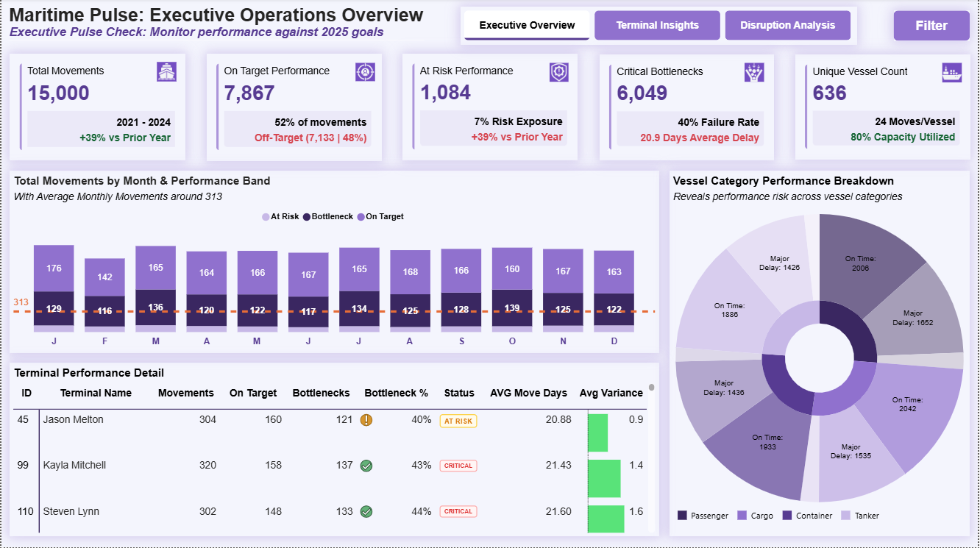Click the ship icon on Total Movements card

(167, 71)
